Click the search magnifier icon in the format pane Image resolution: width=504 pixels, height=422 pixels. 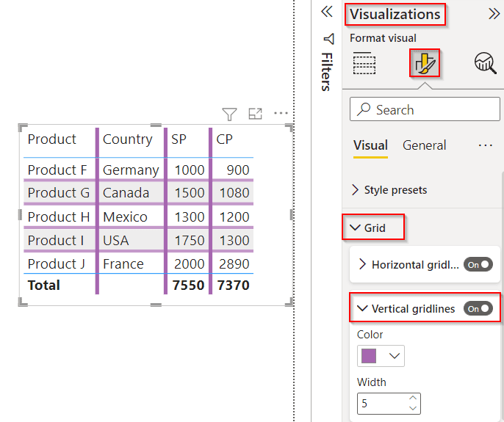364,109
